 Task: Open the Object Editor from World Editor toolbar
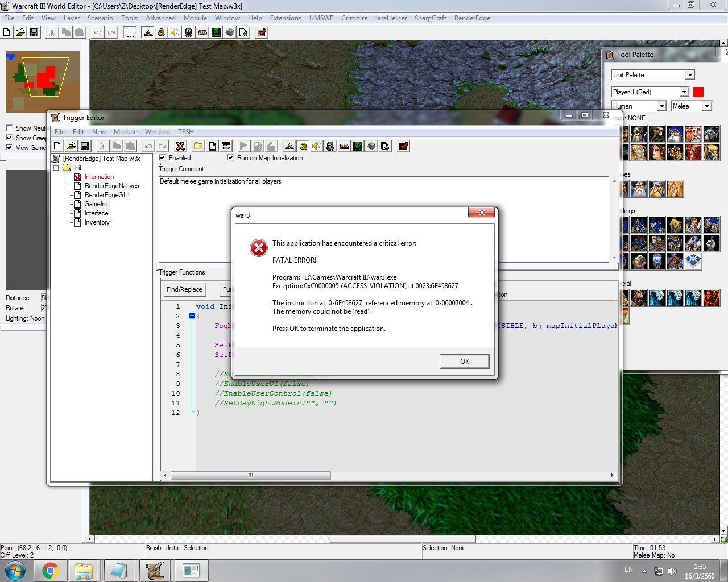point(189,32)
